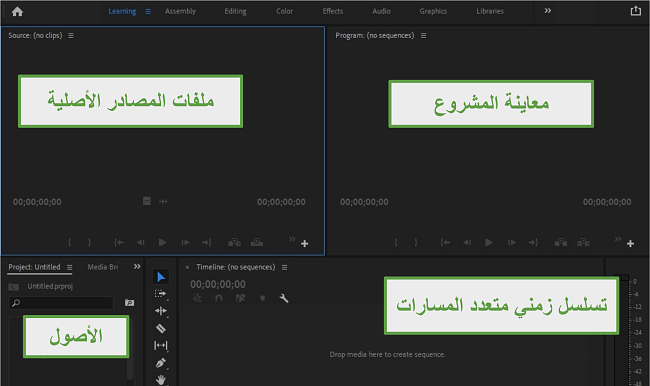
Task: Close the Timeline panel tab
Action: tap(187, 267)
